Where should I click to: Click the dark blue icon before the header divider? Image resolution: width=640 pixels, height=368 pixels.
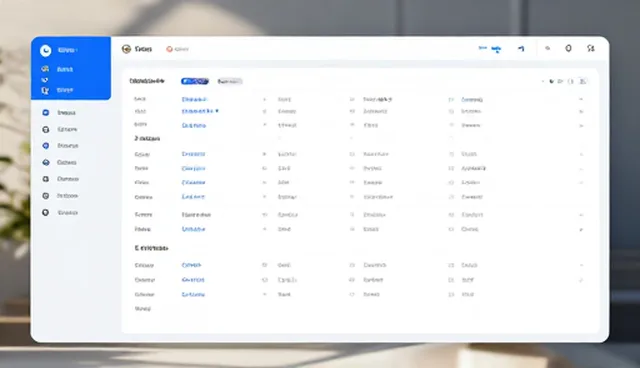tap(521, 49)
